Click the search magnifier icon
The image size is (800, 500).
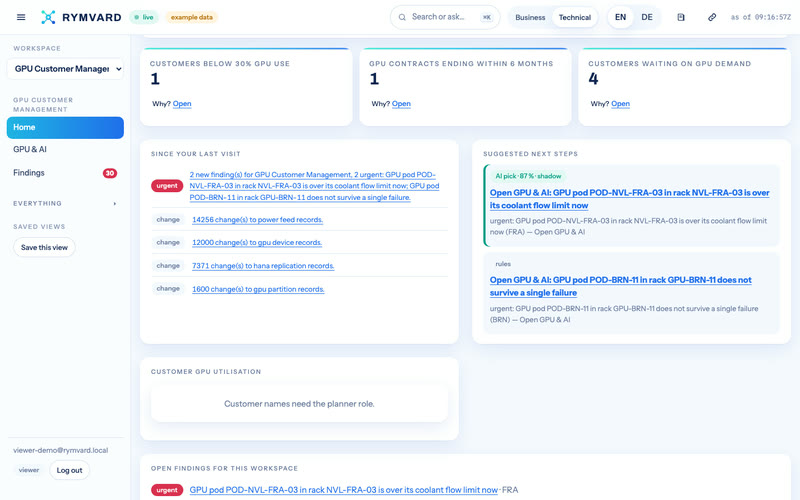click(x=402, y=17)
